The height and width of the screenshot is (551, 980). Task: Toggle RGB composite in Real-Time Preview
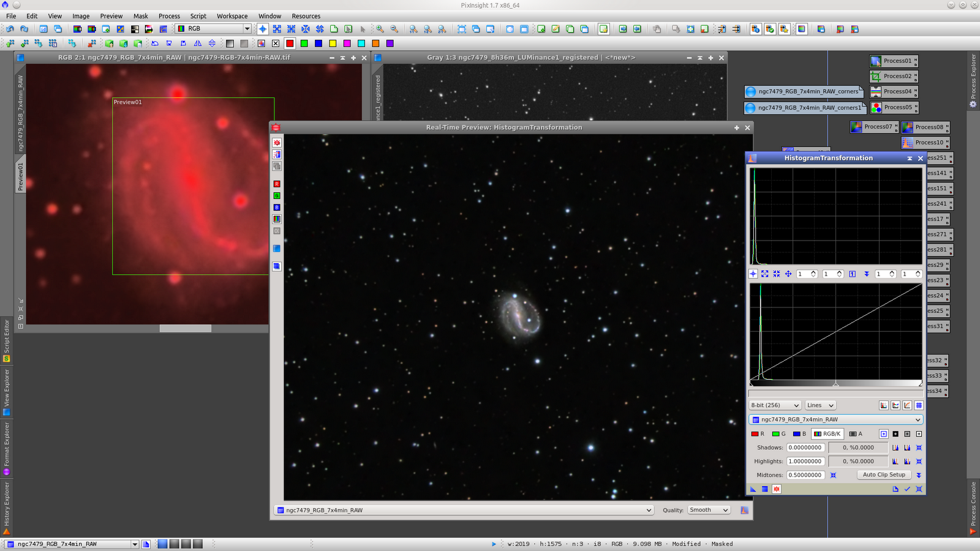[277, 219]
